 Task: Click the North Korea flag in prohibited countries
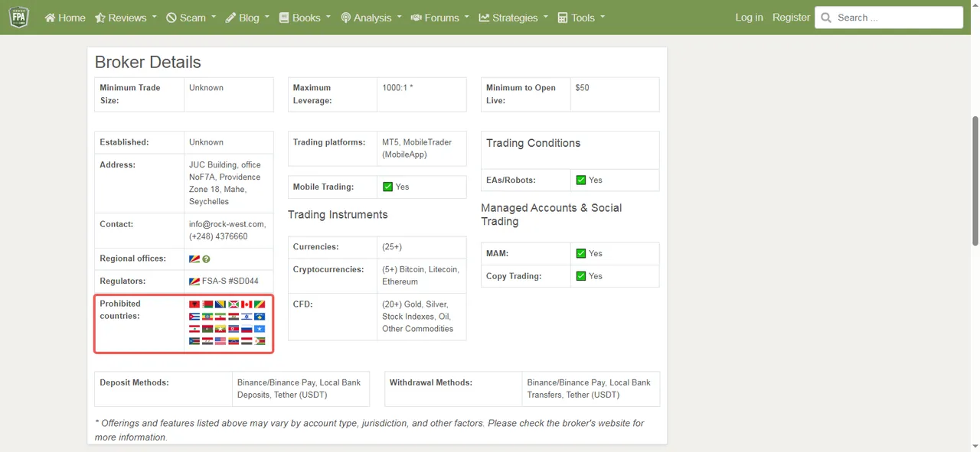[234, 329]
